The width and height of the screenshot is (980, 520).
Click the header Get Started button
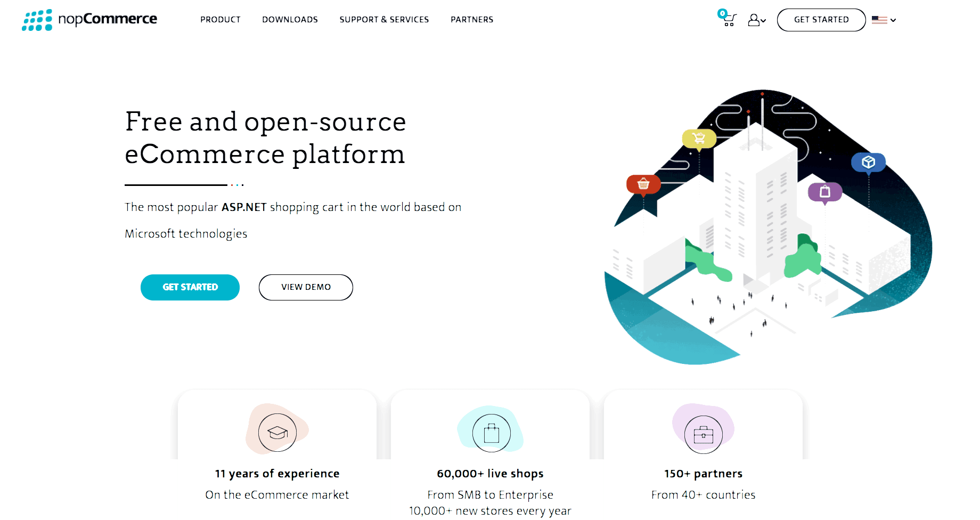pos(821,20)
